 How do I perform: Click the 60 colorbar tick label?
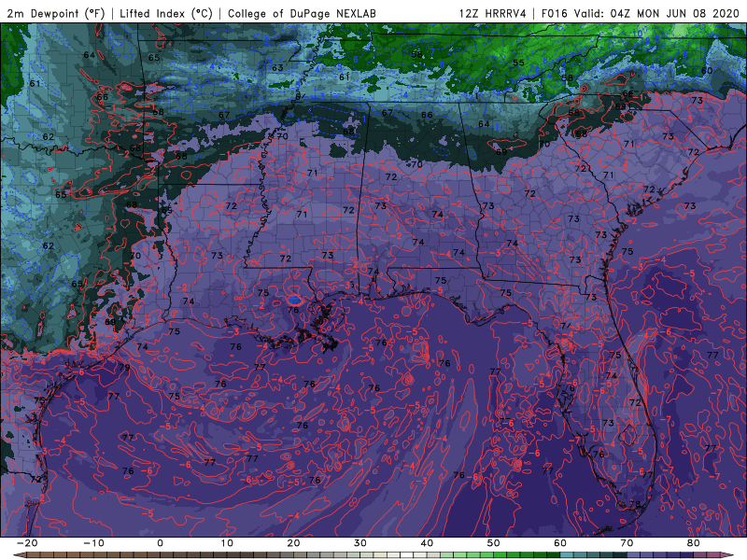[560, 543]
